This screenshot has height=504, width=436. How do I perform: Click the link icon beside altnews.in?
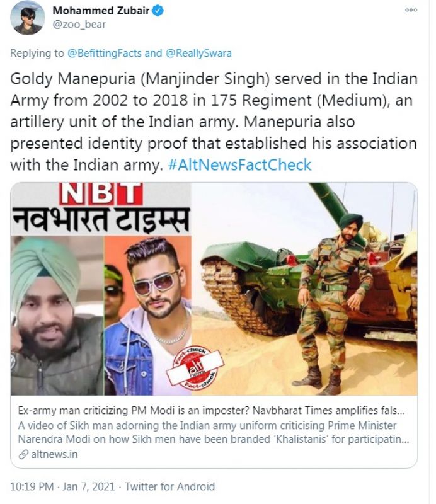pyautogui.click(x=23, y=454)
